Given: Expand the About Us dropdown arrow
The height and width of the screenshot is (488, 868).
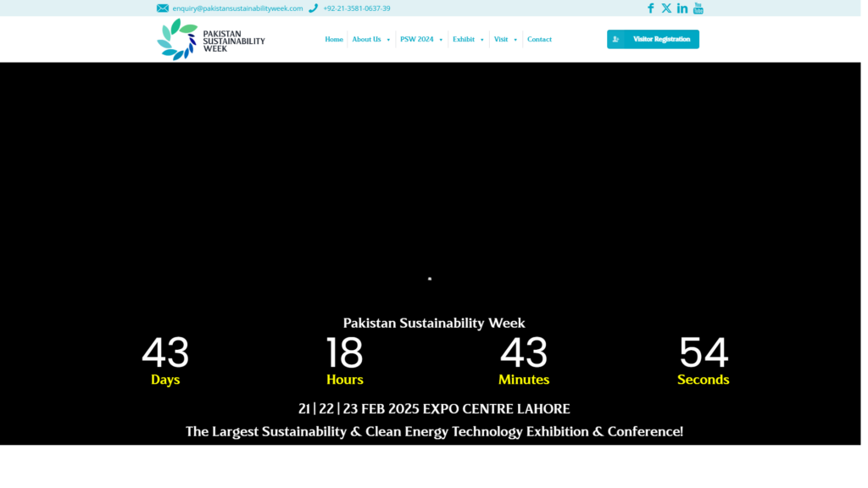Looking at the screenshot, I should click(x=388, y=40).
